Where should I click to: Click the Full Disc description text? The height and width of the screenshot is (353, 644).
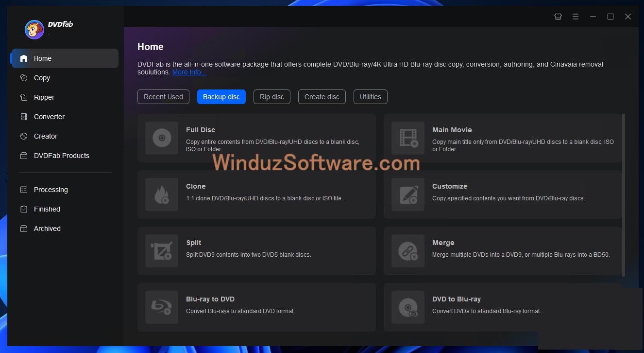(273, 145)
